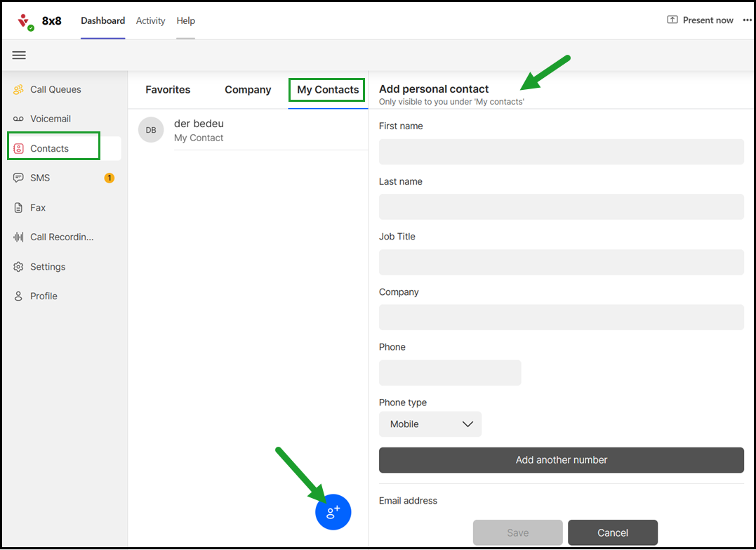Go to Voicemail in the sidebar
Screen dimensions: 756x550
(x=50, y=119)
